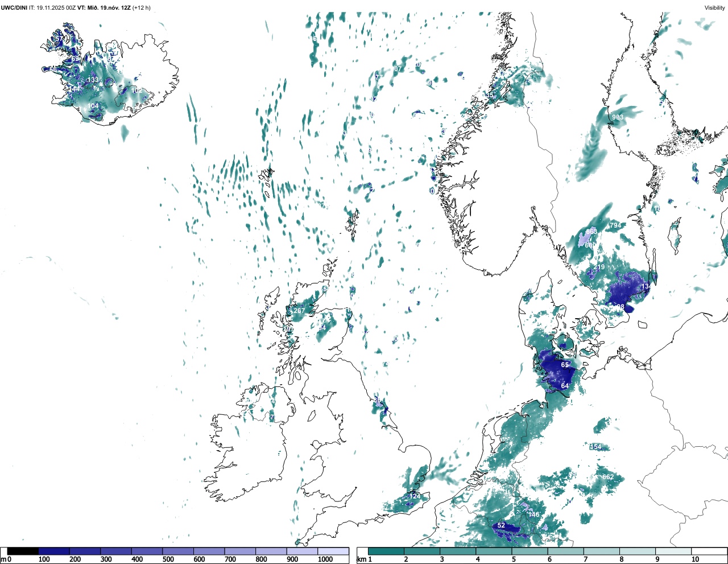Click the '133' value over Iceland
The width and height of the screenshot is (728, 564).
[x=93, y=80]
